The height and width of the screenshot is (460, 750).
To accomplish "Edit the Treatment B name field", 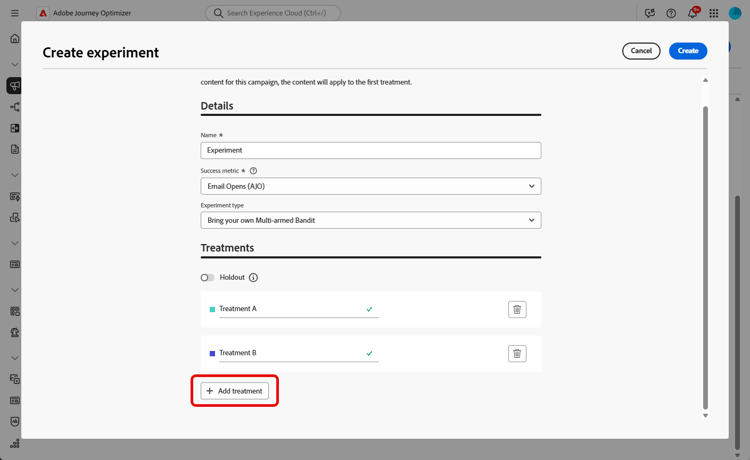I will 290,353.
